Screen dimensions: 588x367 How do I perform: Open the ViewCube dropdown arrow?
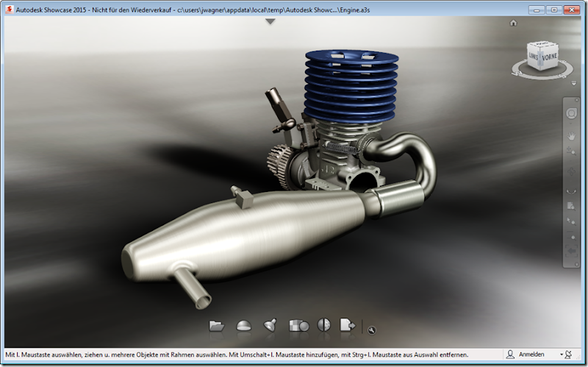point(573,83)
